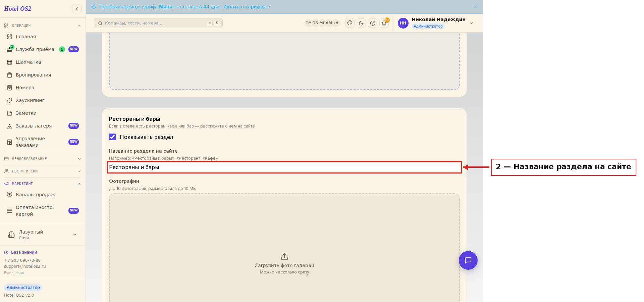Click the Hotel OS2 v2.0 version text
The width and height of the screenshot is (644, 302).
pos(19,295)
